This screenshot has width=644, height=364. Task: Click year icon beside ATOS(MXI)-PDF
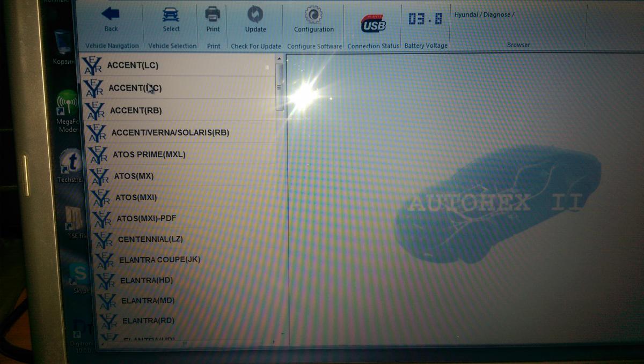click(x=102, y=219)
